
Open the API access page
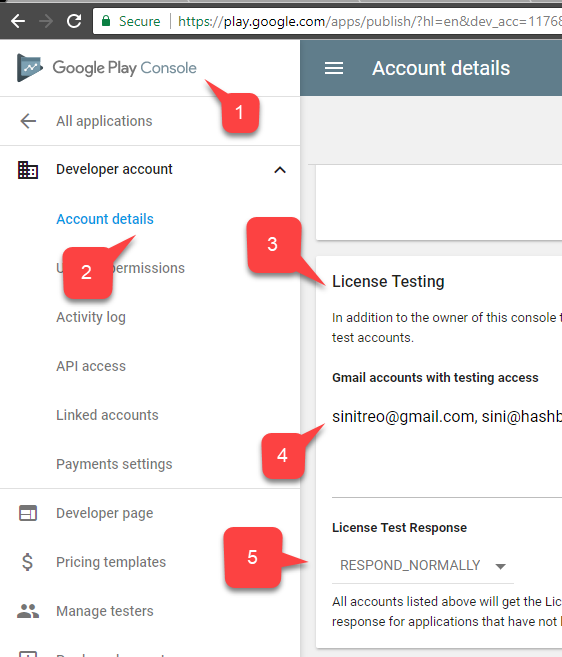(x=91, y=366)
